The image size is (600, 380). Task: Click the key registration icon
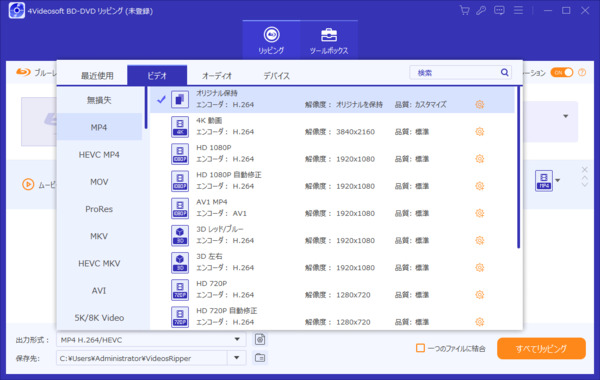pos(481,10)
